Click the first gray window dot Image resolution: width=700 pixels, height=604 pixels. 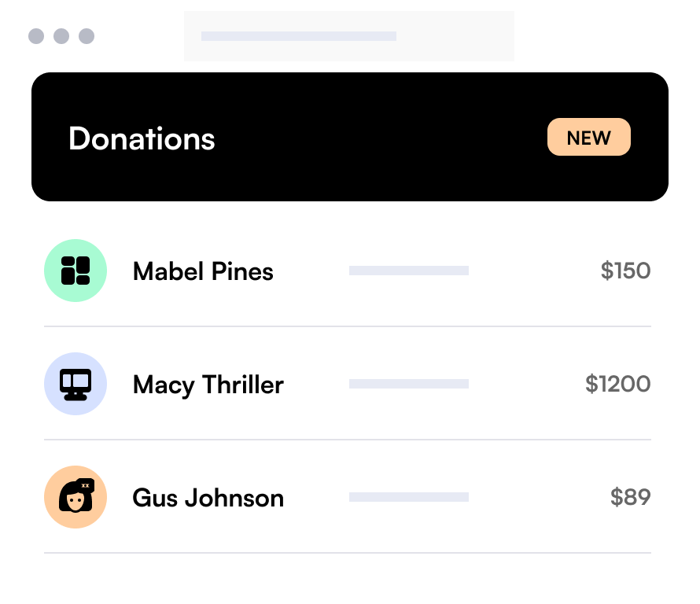(36, 36)
